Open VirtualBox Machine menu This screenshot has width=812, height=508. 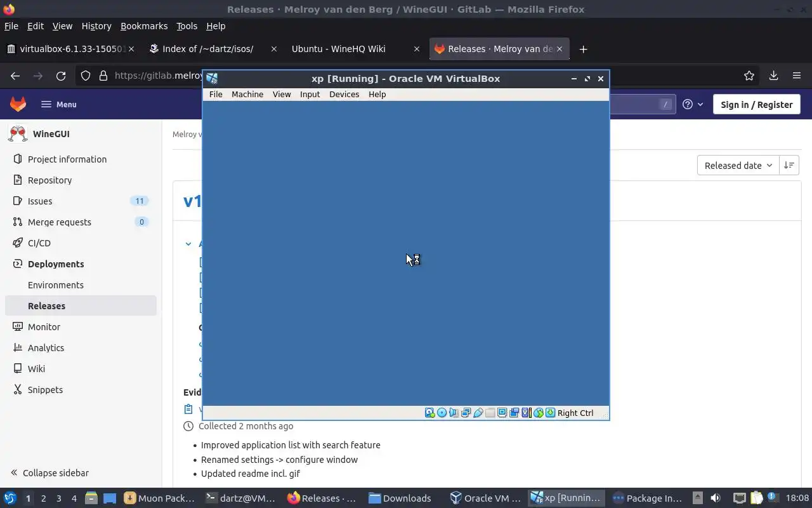[247, 94]
